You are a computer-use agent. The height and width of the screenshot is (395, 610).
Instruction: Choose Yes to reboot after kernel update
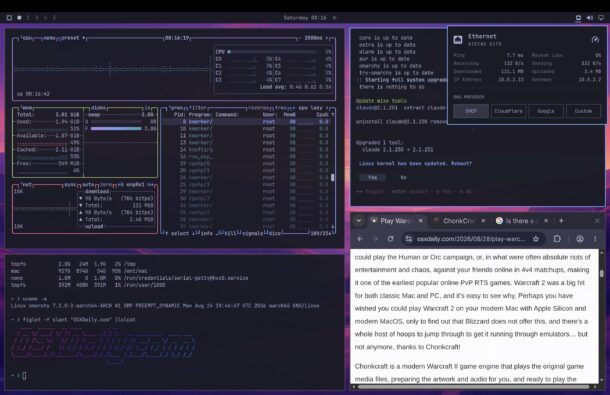(372, 177)
